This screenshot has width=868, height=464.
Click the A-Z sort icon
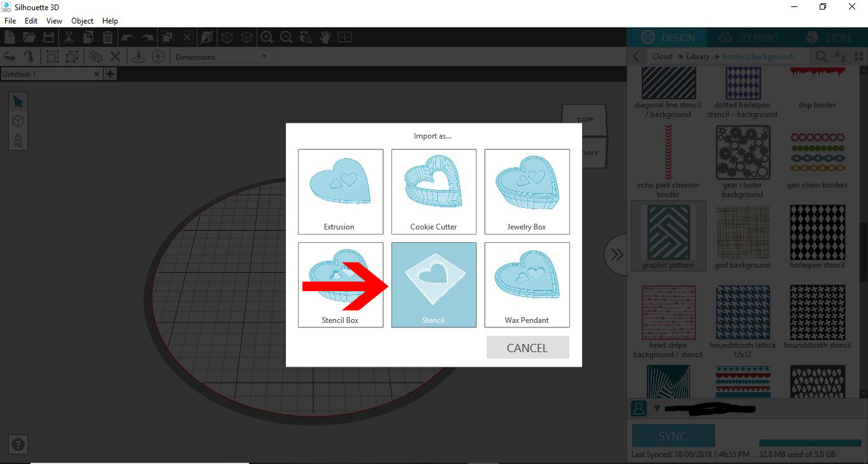(x=840, y=57)
